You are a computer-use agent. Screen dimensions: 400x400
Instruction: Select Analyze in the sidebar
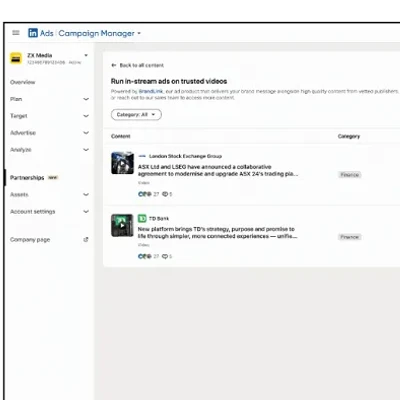(21, 150)
